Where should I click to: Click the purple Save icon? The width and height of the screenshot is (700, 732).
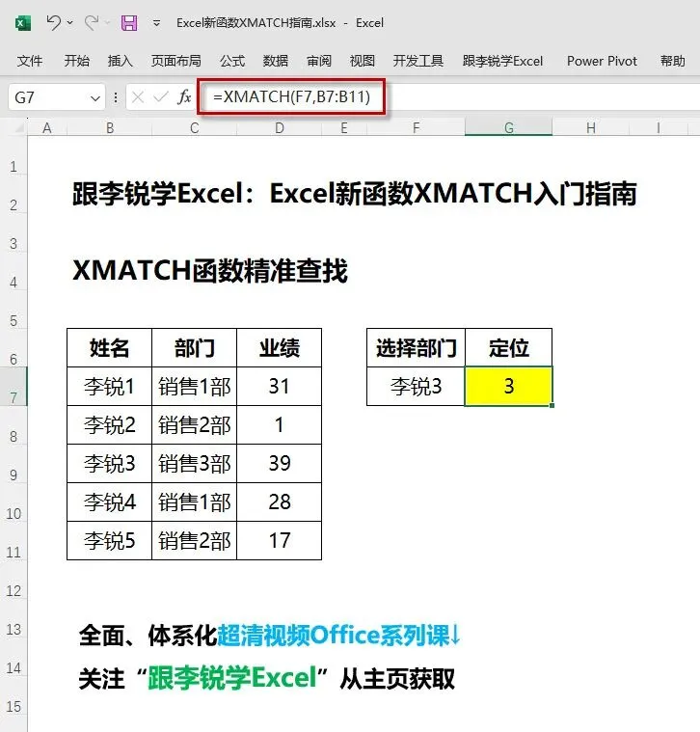click(129, 22)
